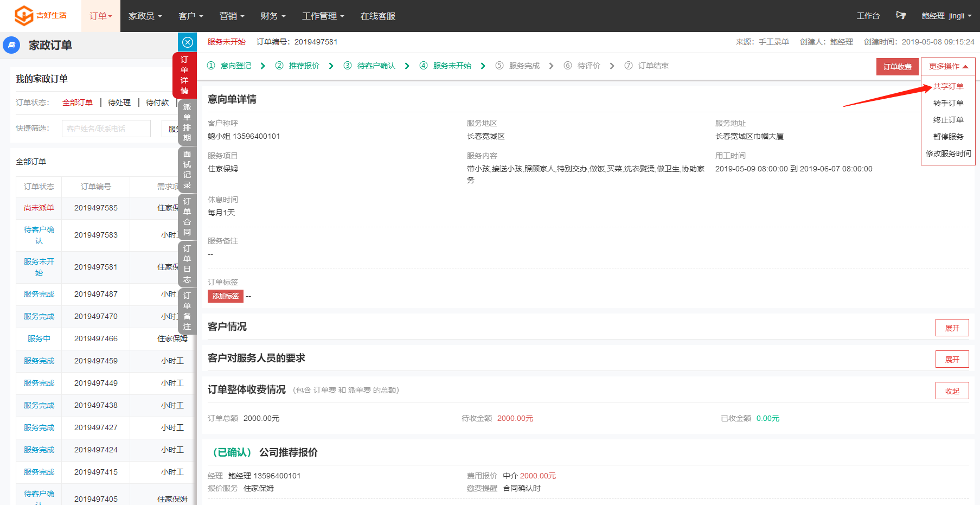
Task: Click step 3 待客户确认
Action: point(370,66)
